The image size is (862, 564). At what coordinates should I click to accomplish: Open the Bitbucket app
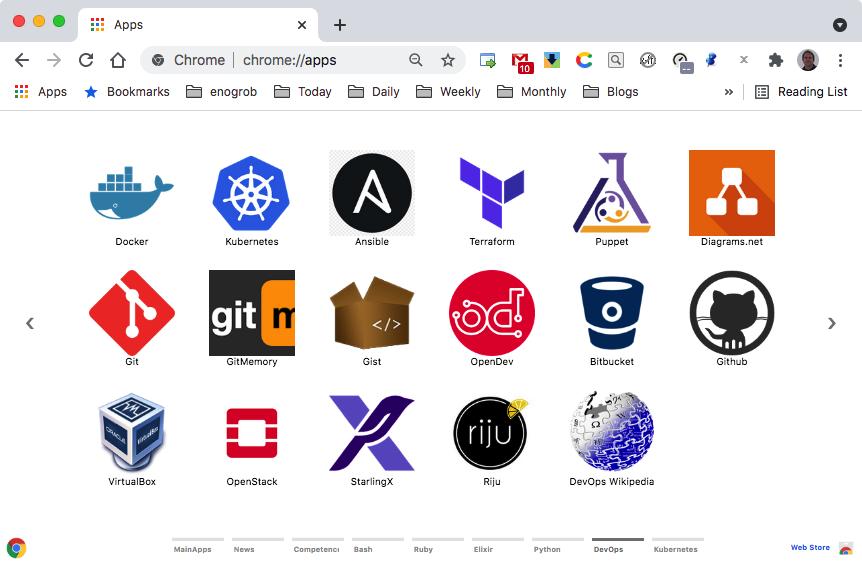point(612,313)
